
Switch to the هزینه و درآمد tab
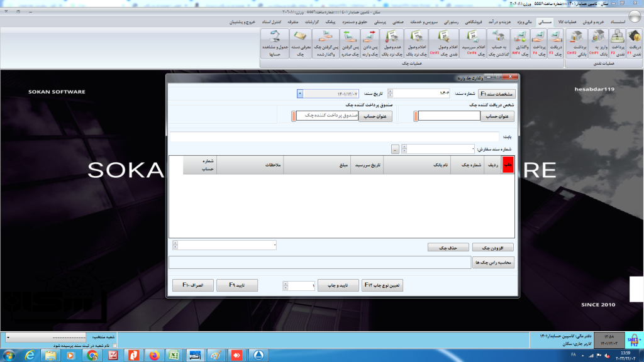point(499,22)
